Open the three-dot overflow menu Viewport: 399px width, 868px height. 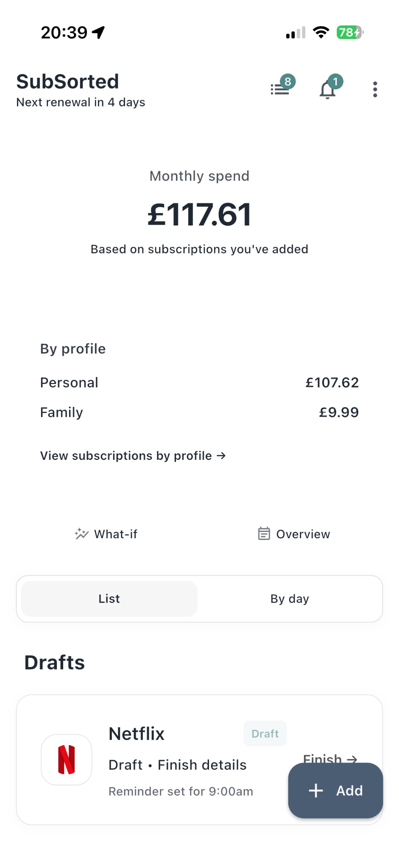[x=375, y=89]
